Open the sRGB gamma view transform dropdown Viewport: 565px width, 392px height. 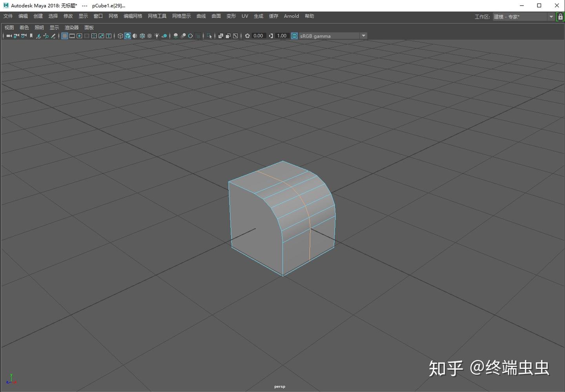coord(363,36)
